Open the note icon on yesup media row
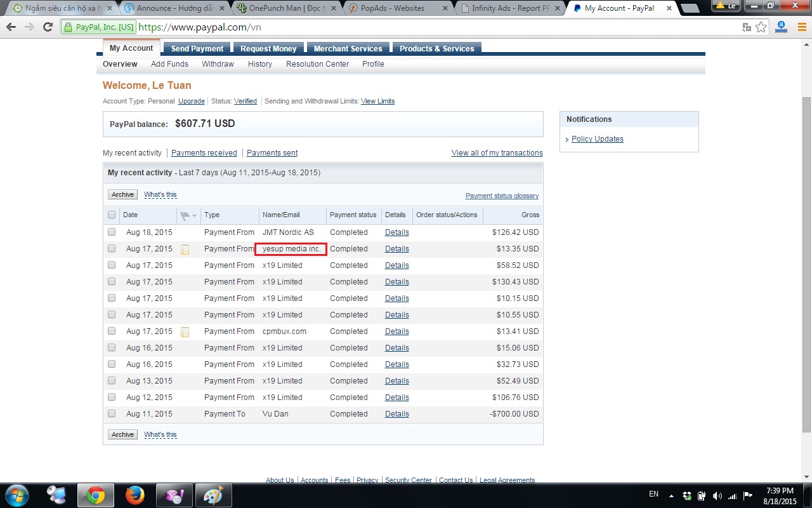This screenshot has height=508, width=812. click(185, 250)
